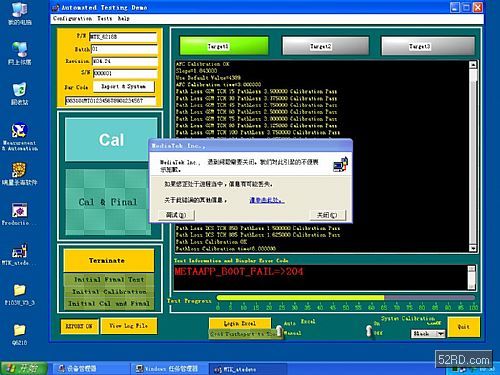This screenshot has width=500, height=375.
Task: Click the 'AFC Calibration OK' log line
Action: [x=203, y=64]
